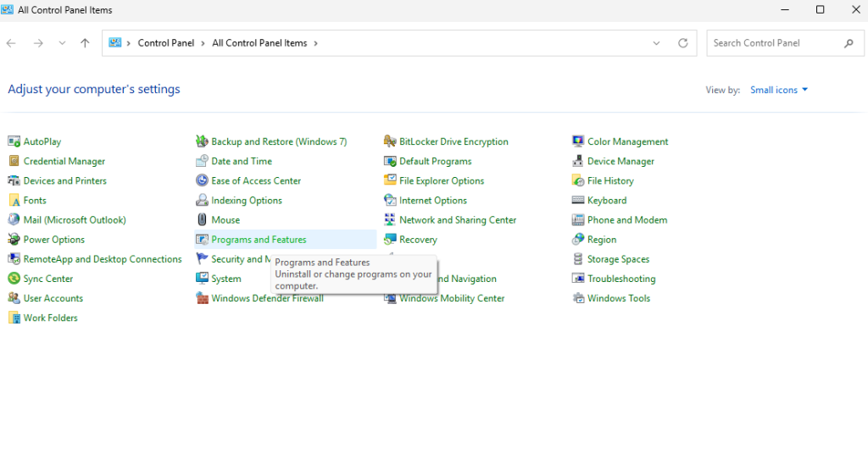Screen dimensions: 868x459
Task: Click the Sync Center green icon
Action: coord(14,279)
